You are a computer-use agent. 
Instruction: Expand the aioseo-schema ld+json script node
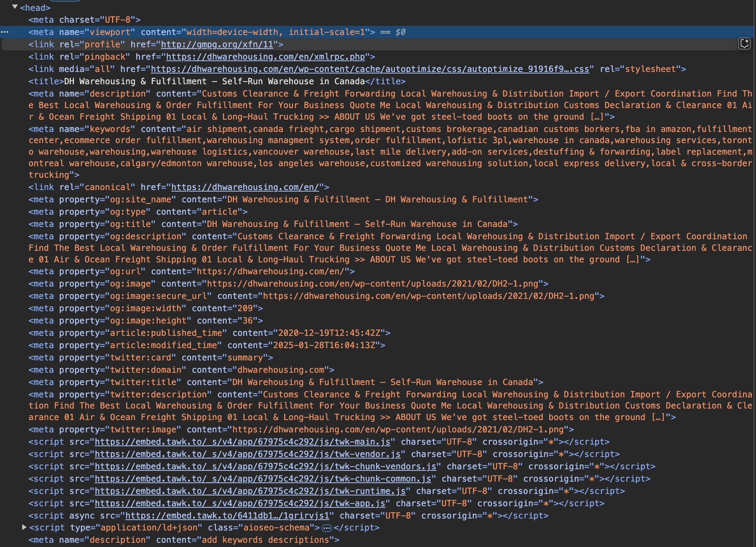point(24,527)
